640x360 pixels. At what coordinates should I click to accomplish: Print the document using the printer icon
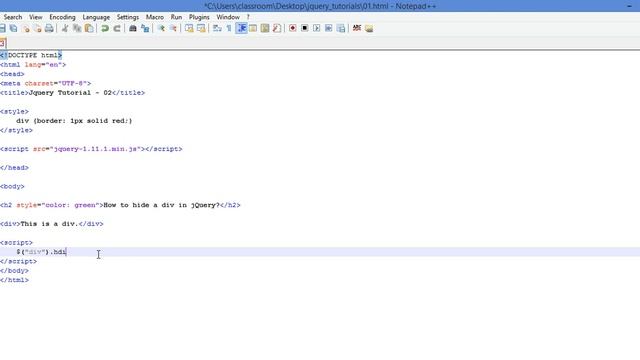[x=49, y=28]
